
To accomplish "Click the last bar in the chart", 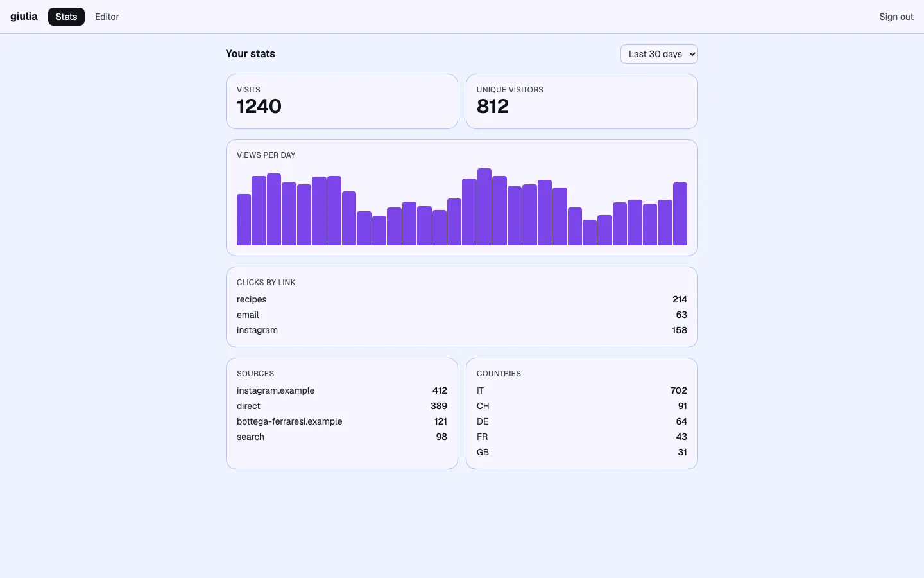I will pyautogui.click(x=680, y=214).
